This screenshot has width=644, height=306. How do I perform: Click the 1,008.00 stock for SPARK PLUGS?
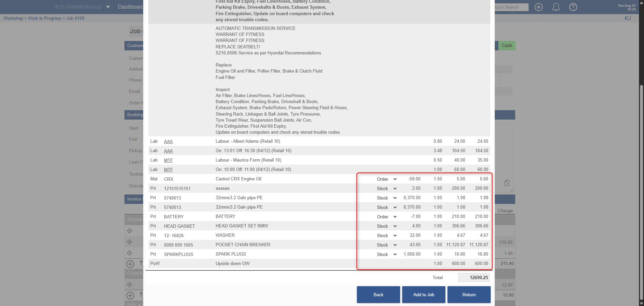click(x=412, y=254)
